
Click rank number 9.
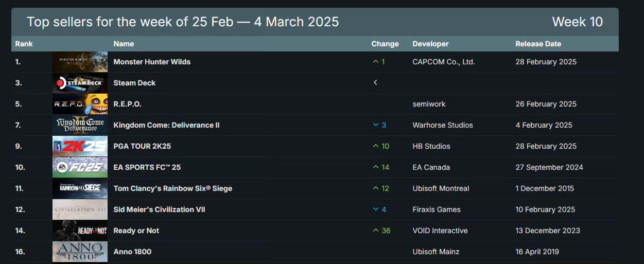19,146
